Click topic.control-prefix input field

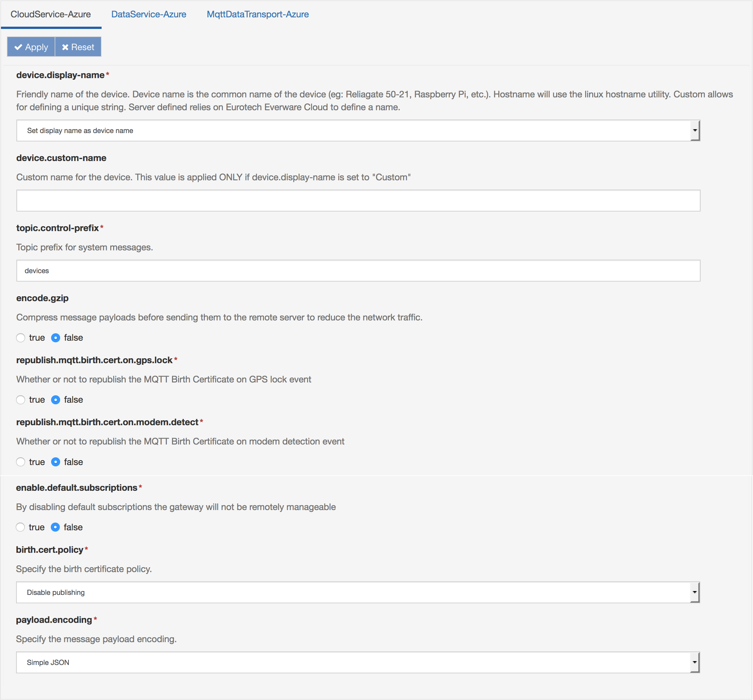(x=358, y=270)
